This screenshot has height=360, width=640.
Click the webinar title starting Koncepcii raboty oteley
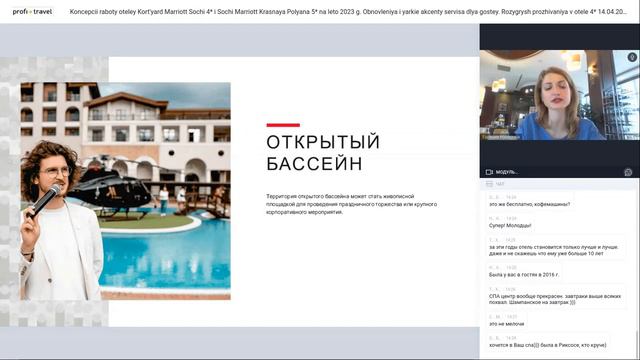pyautogui.click(x=348, y=12)
